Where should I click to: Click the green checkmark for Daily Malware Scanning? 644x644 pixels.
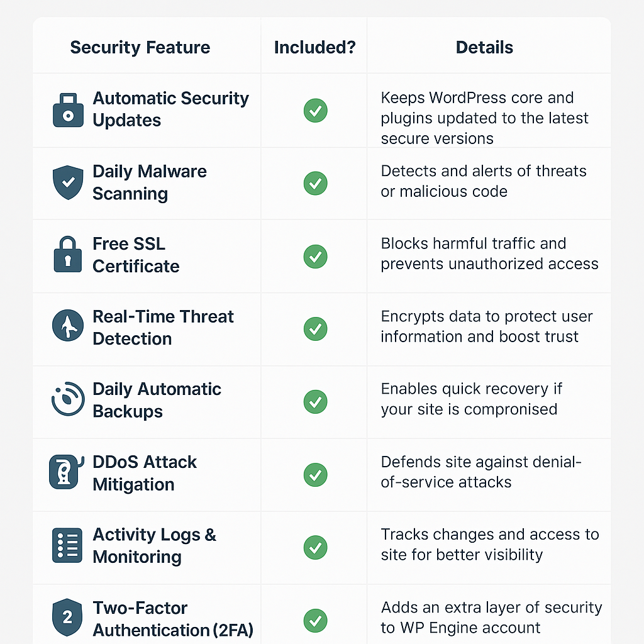point(316,183)
